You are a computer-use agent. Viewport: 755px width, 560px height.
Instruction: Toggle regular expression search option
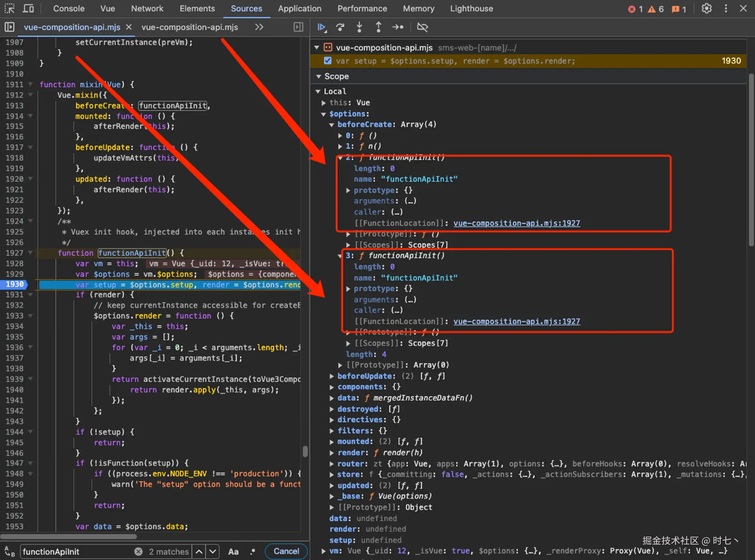(x=253, y=552)
